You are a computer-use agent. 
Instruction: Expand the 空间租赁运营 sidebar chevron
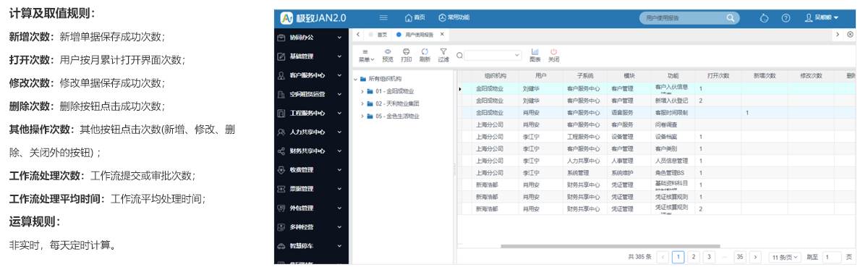[x=339, y=94]
